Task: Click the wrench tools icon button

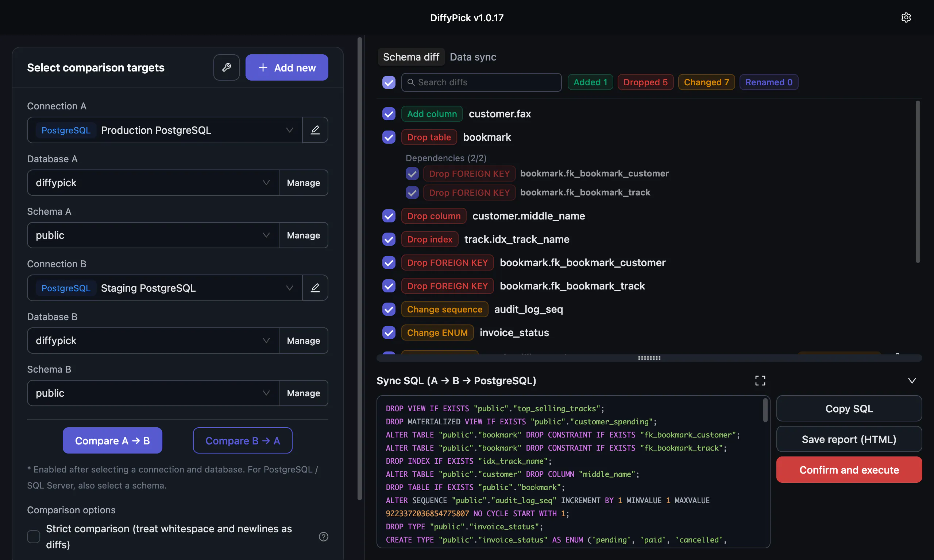Action: (227, 67)
